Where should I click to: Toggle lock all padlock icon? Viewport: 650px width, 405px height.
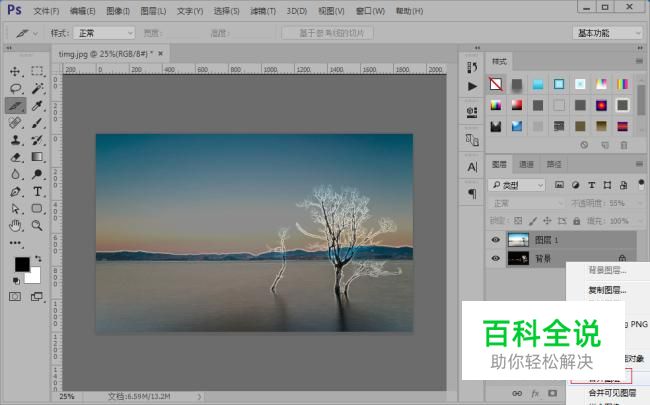tap(577, 221)
